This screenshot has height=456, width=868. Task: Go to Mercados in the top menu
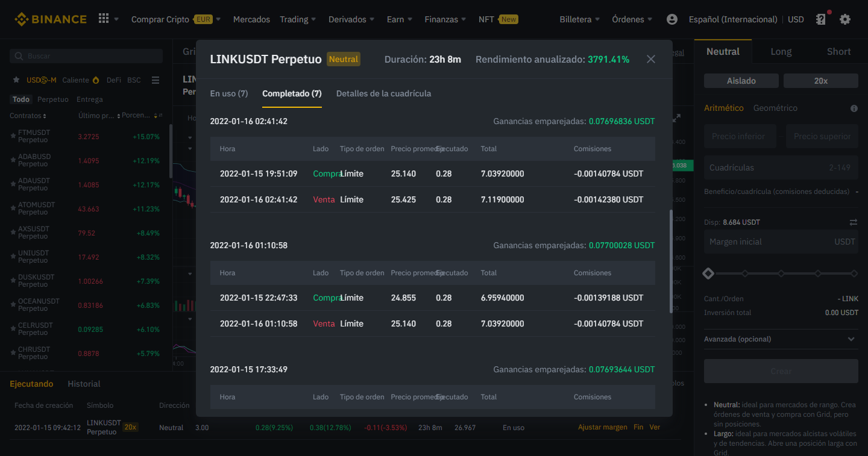(x=251, y=19)
